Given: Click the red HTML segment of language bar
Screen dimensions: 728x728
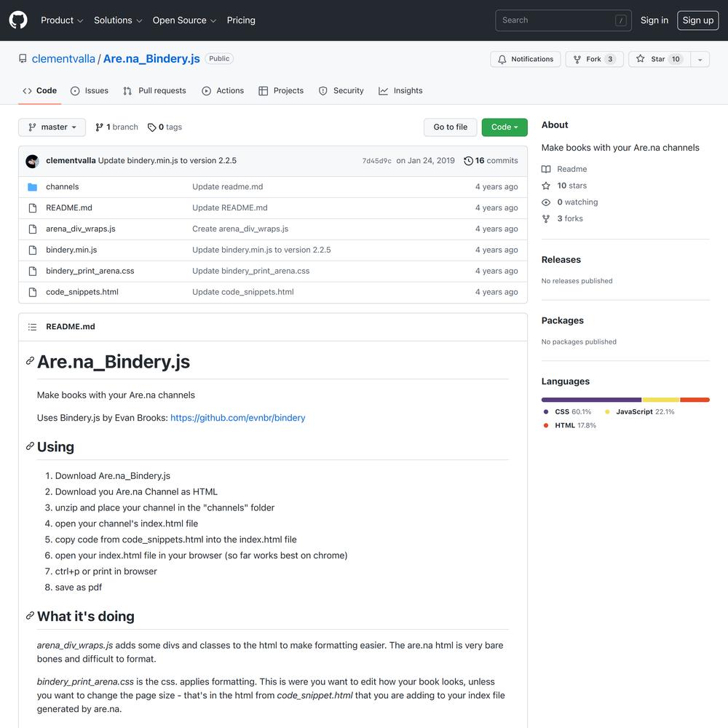Looking at the screenshot, I should point(695,400).
